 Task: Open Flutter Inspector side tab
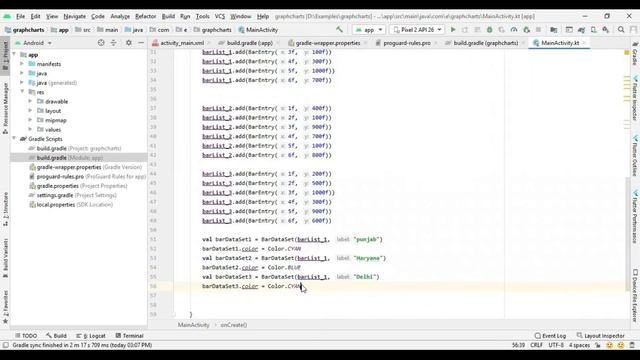point(635,98)
